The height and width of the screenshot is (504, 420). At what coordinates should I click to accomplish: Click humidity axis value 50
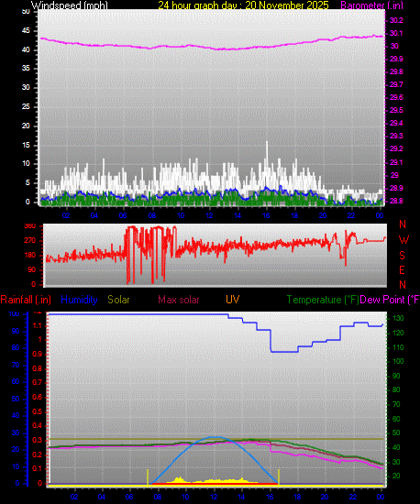pyautogui.click(x=16, y=400)
